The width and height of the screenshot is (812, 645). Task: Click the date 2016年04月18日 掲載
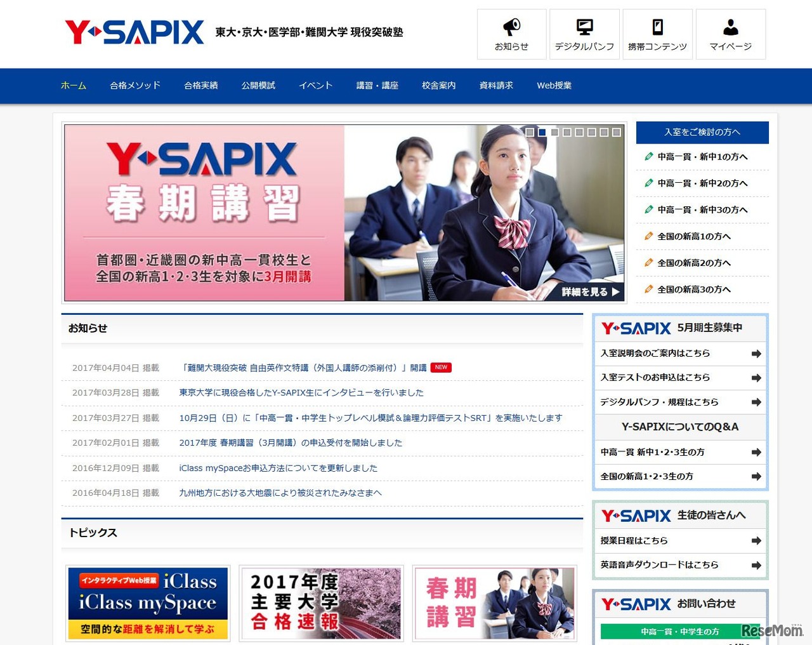click(115, 493)
